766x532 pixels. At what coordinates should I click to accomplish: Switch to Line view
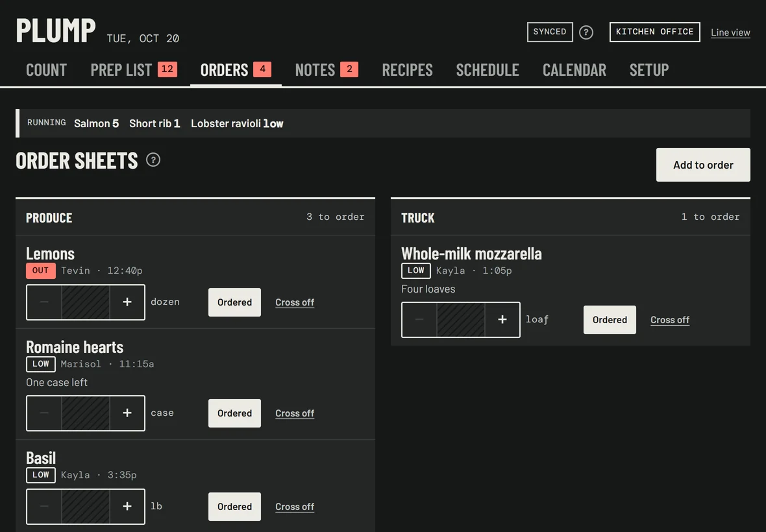tap(730, 32)
